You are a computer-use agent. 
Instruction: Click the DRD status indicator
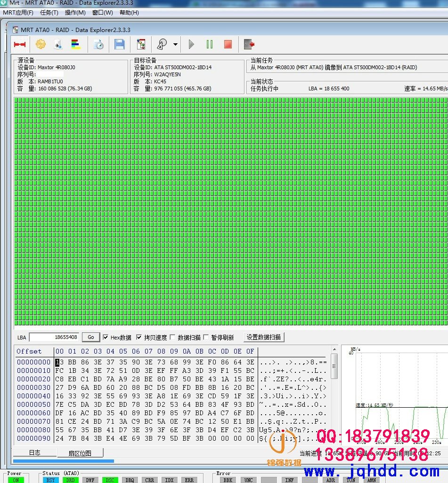click(70, 480)
